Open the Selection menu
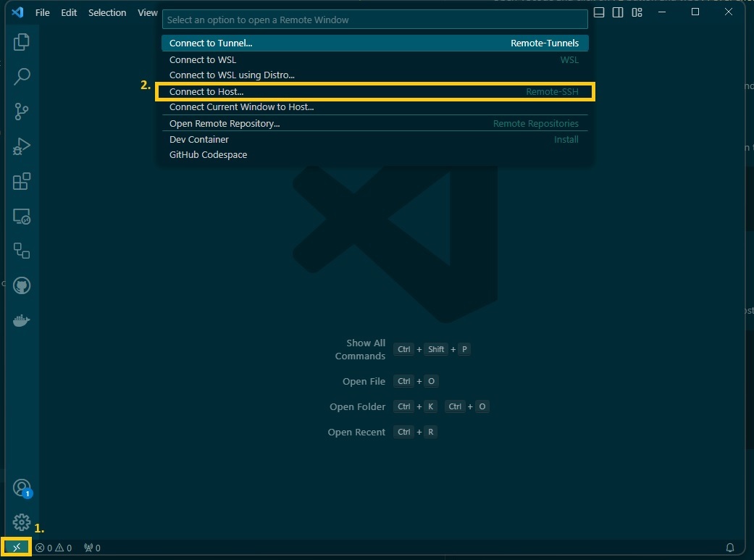The image size is (754, 560). point(107,13)
